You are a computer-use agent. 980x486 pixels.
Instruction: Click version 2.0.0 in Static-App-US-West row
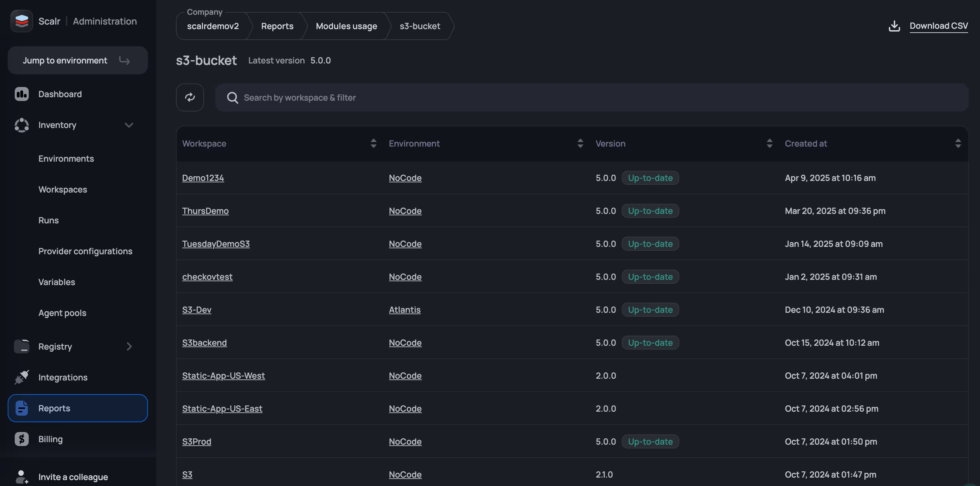point(606,376)
